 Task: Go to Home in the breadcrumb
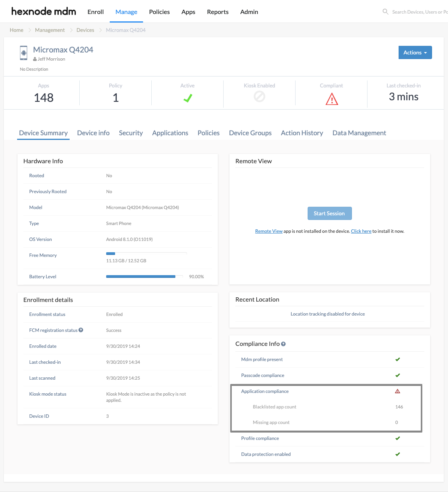point(17,30)
